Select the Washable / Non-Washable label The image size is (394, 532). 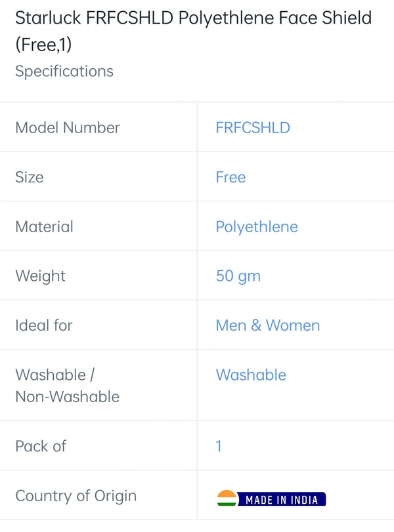(67, 386)
